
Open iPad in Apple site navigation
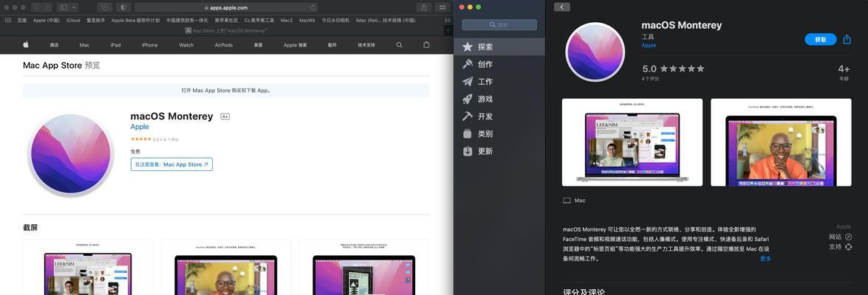click(115, 45)
